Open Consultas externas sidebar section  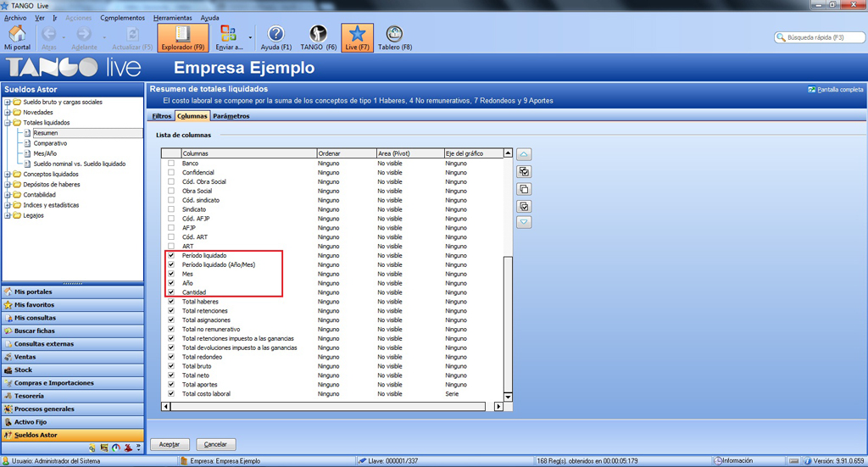point(73,343)
